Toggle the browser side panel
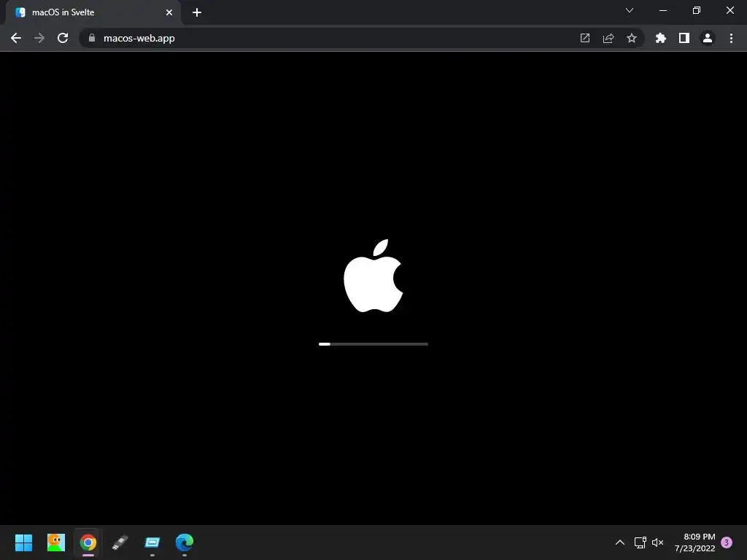The height and width of the screenshot is (560, 747). [x=684, y=38]
